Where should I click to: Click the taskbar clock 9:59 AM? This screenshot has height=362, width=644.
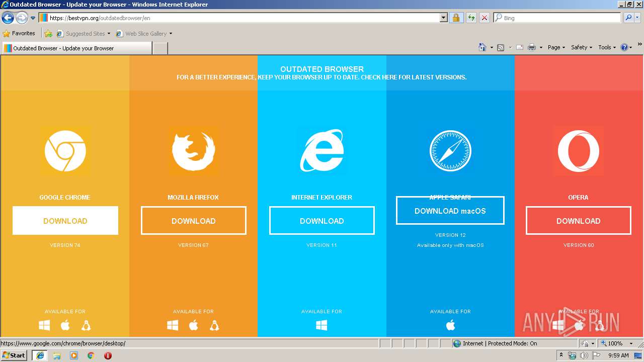click(618, 355)
